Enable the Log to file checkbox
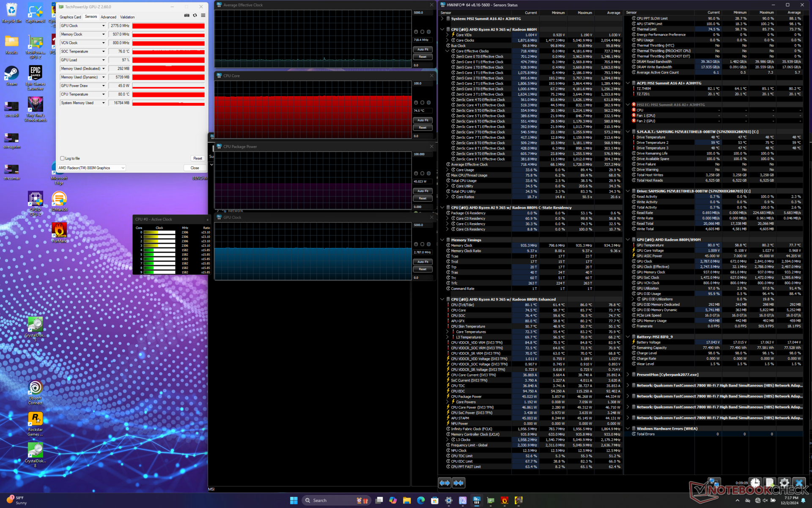812x508 pixels. tap(63, 158)
